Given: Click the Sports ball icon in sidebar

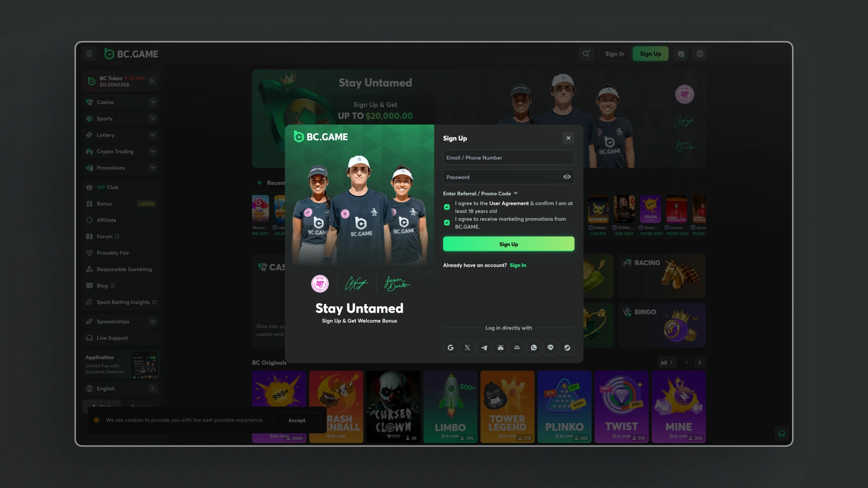Looking at the screenshot, I should tap(90, 118).
